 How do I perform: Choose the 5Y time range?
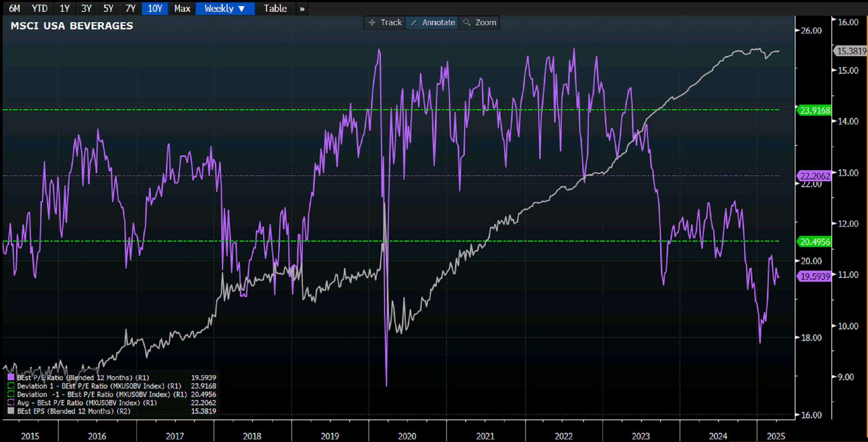pyautogui.click(x=108, y=8)
